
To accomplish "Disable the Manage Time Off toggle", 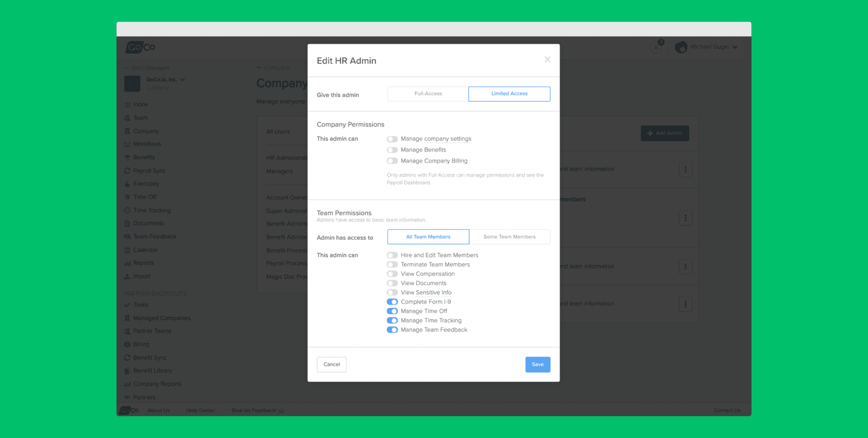I will [392, 311].
